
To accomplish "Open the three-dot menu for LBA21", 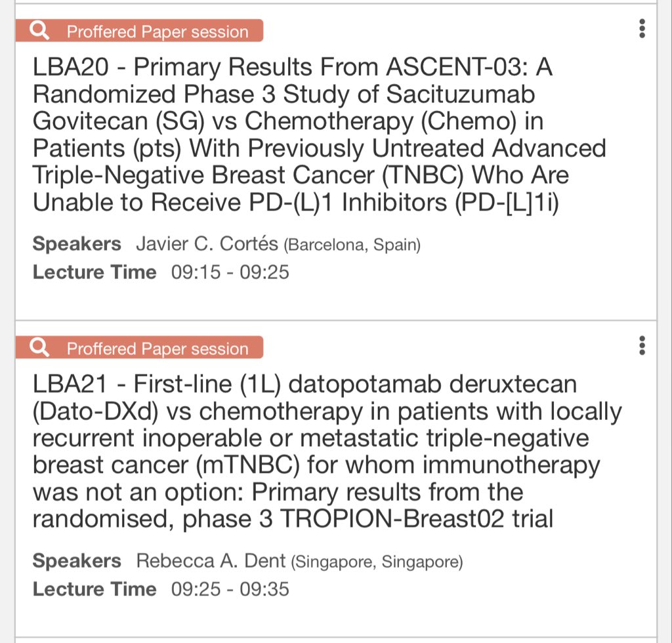I will coord(642,345).
